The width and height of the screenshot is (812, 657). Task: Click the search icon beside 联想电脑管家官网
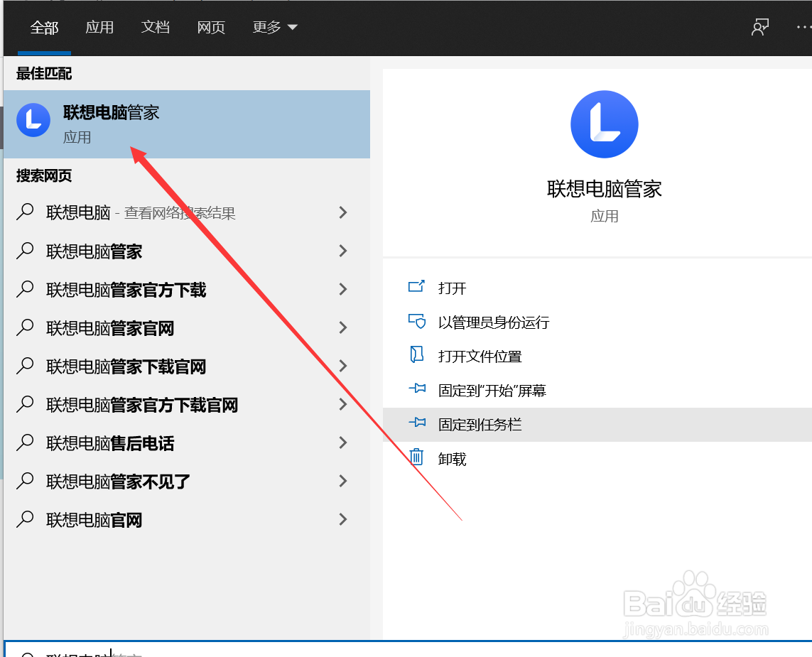click(x=25, y=327)
